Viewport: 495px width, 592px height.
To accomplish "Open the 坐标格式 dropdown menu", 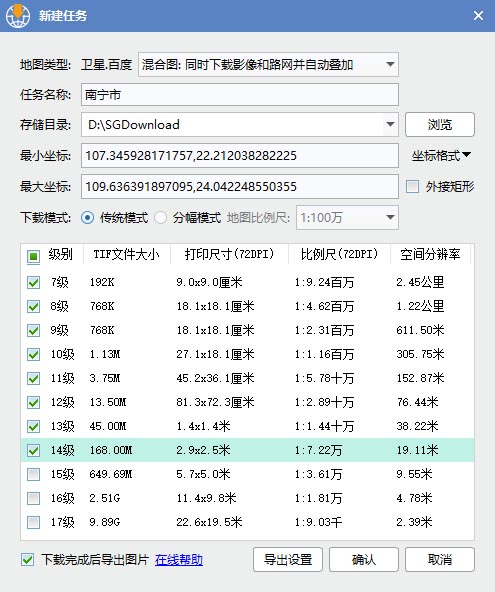I will click(x=441, y=155).
